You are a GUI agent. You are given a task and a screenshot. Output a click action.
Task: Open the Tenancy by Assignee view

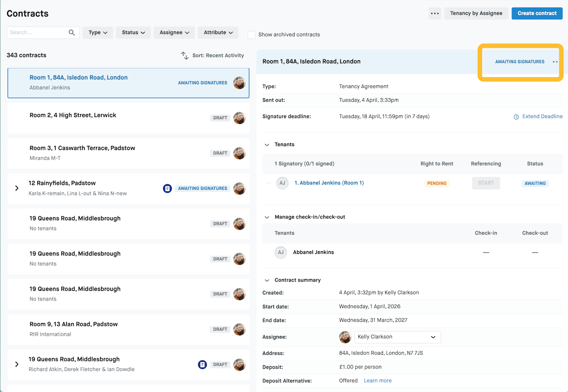coord(476,13)
